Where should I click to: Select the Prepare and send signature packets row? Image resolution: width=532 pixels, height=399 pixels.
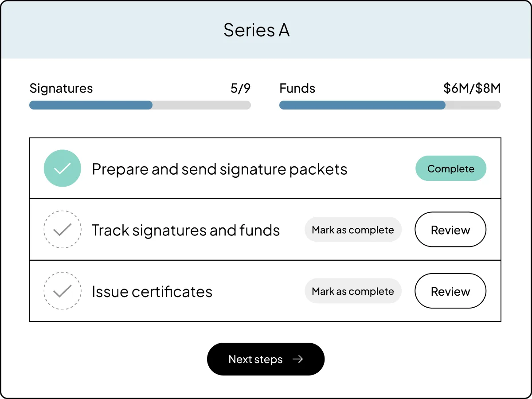pos(265,168)
